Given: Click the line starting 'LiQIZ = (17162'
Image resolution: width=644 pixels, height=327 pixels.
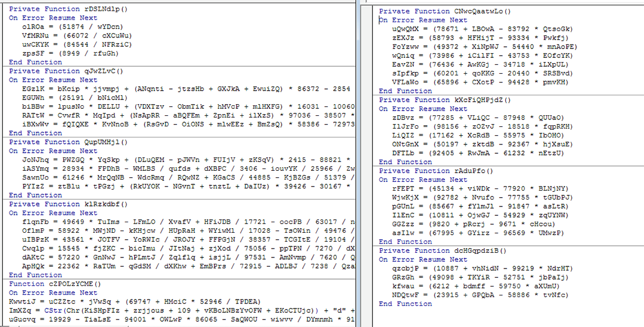Looking at the screenshot, I should (478, 135).
